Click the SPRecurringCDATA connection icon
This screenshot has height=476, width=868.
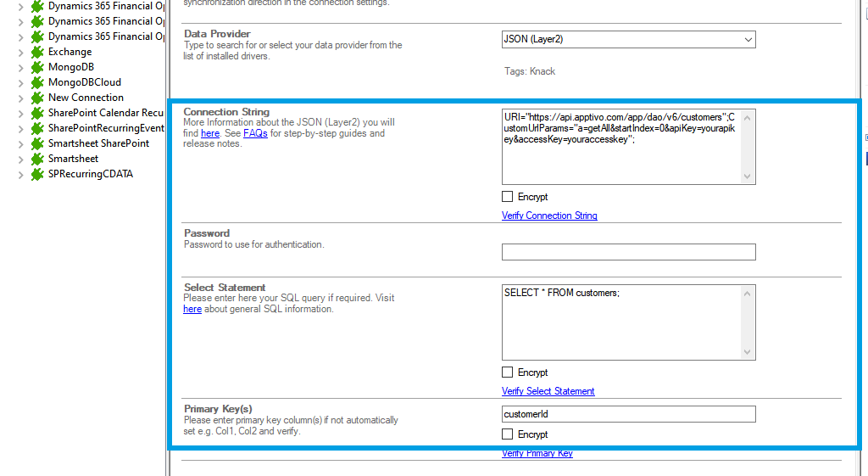[37, 174]
